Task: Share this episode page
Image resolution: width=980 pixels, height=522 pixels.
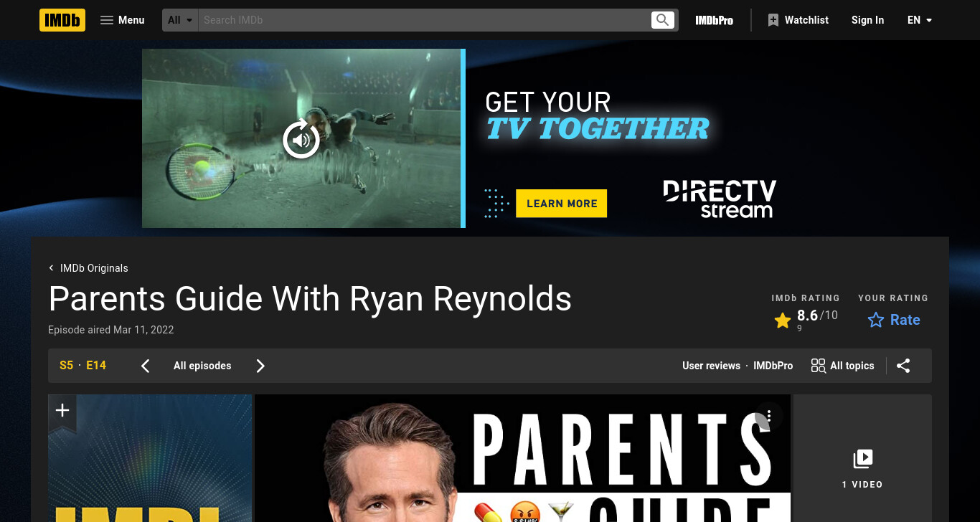Action: [903, 366]
